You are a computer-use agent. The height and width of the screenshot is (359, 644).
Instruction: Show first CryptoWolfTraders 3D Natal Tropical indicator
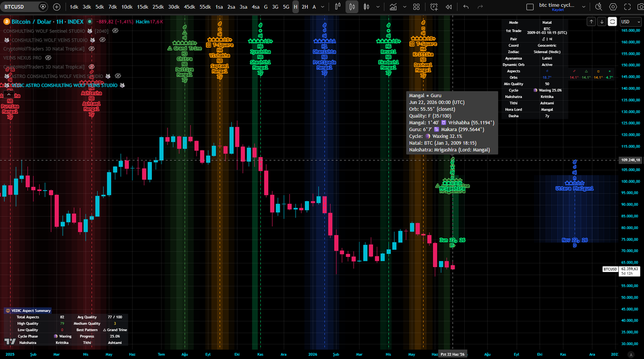click(91, 48)
